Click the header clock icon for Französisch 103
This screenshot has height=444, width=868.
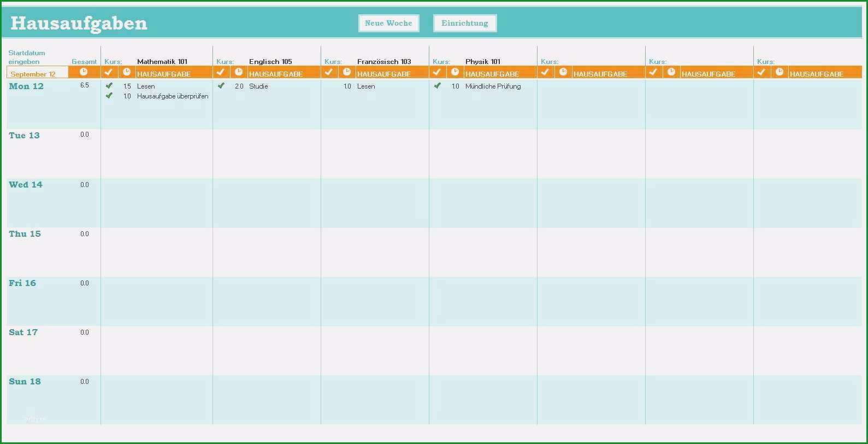pyautogui.click(x=347, y=72)
